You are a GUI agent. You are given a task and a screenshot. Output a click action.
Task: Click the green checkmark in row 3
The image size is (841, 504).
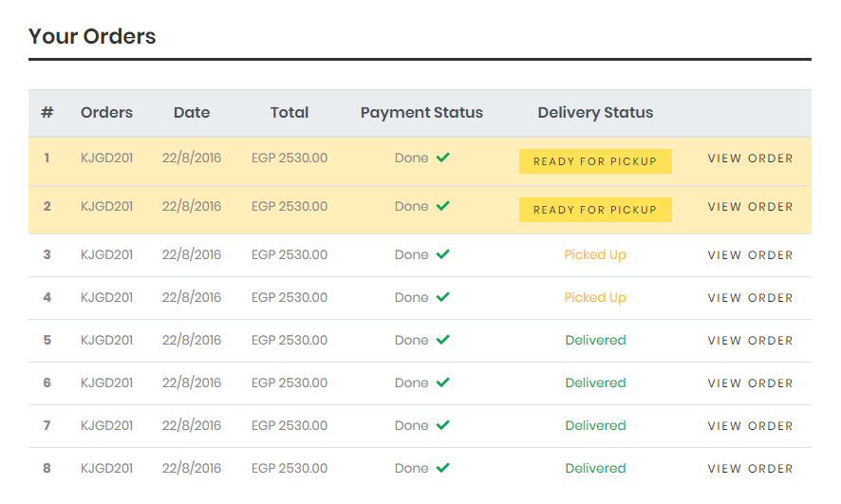point(442,254)
